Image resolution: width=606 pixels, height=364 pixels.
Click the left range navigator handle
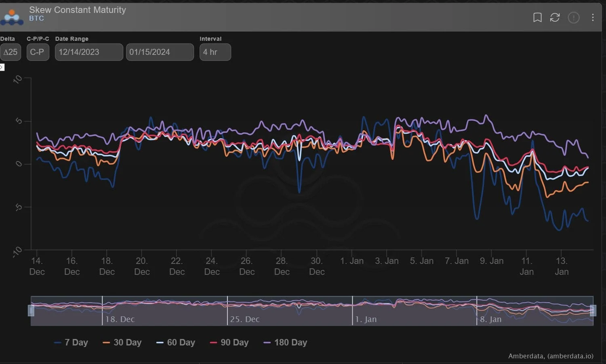tap(31, 310)
